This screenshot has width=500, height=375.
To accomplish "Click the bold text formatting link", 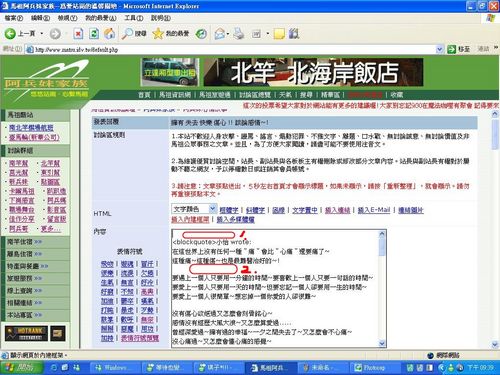I will click(x=229, y=210).
